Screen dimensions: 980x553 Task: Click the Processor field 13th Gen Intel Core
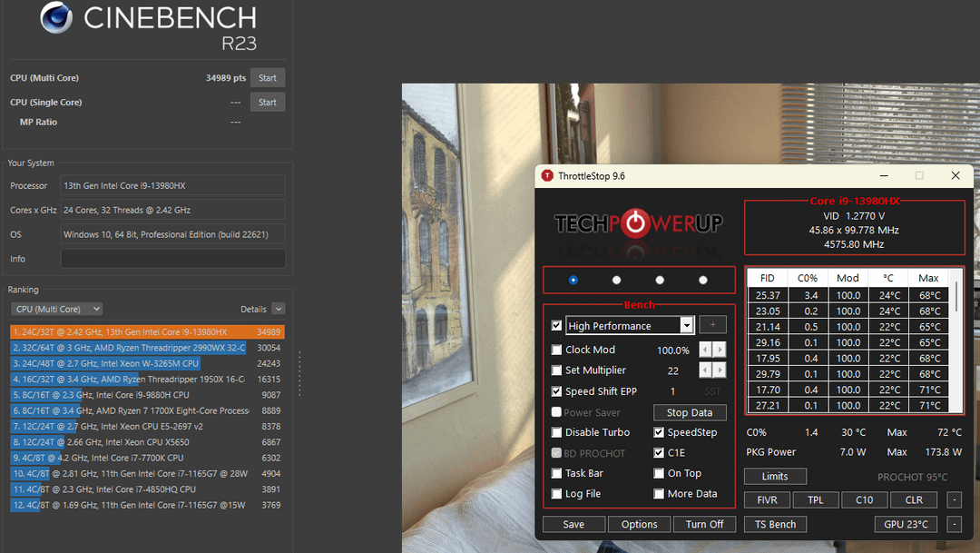coord(173,186)
